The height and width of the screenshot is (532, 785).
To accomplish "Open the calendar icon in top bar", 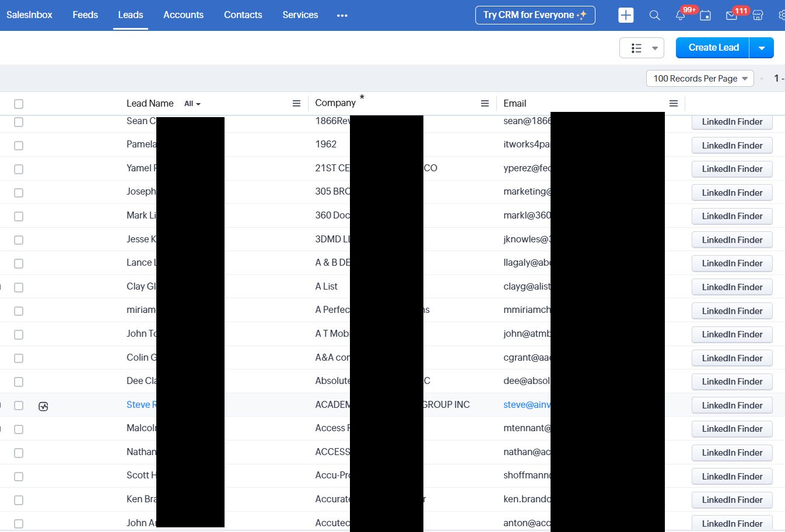I will 706,16.
